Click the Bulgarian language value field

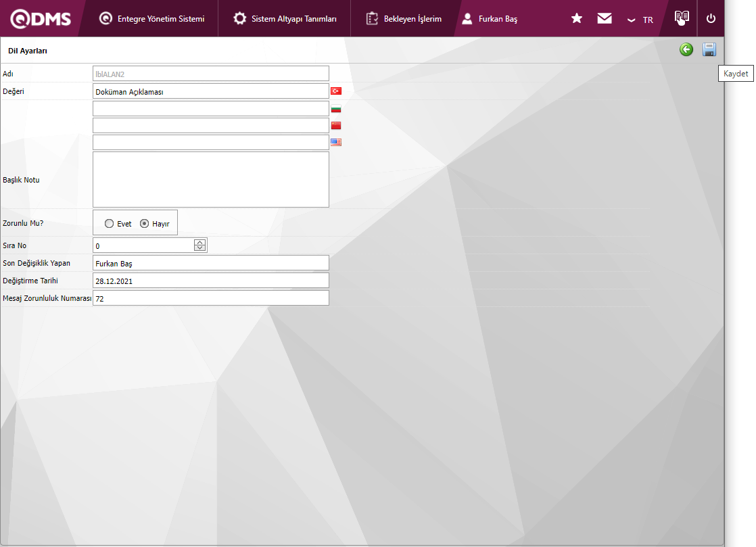point(211,108)
